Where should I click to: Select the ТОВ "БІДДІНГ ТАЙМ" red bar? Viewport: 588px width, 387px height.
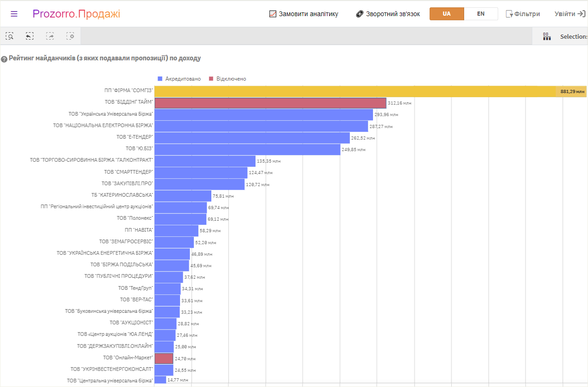pos(270,103)
